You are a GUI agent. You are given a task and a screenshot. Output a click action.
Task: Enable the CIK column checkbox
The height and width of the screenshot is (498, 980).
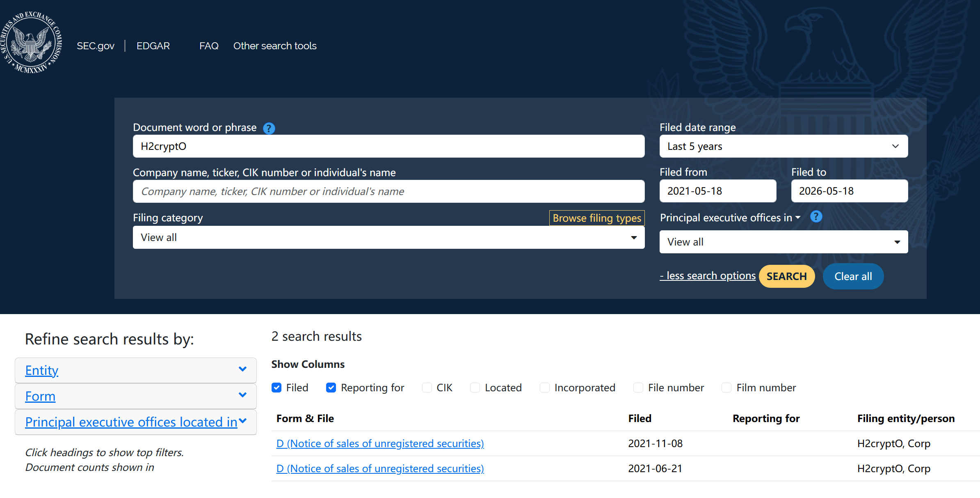(x=427, y=388)
